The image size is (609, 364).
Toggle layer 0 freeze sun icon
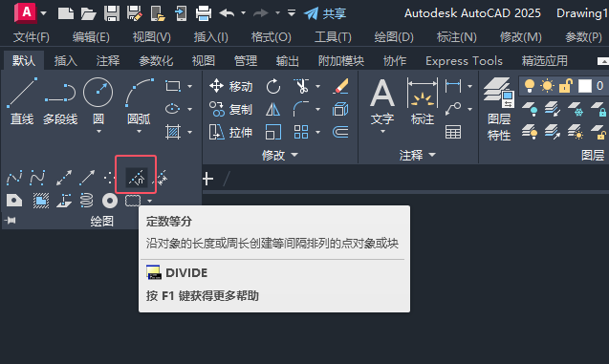coord(547,86)
